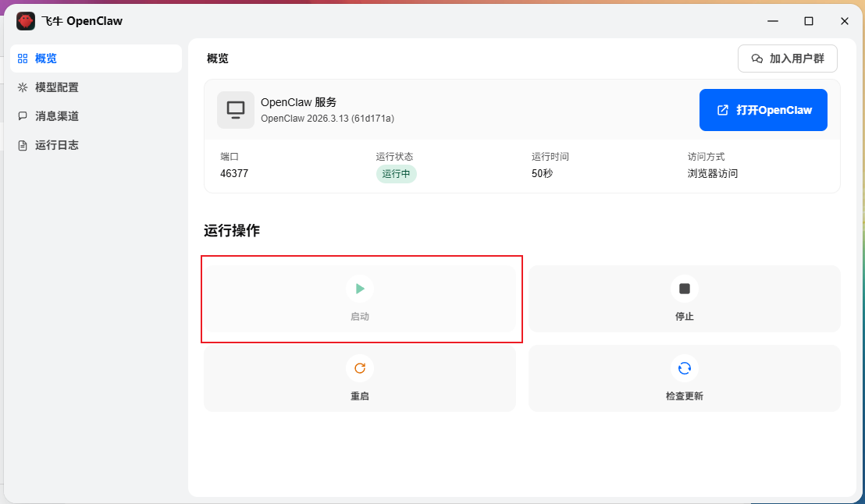Click the orange restart arrow icon
Image resolution: width=865 pixels, height=504 pixels.
(360, 367)
